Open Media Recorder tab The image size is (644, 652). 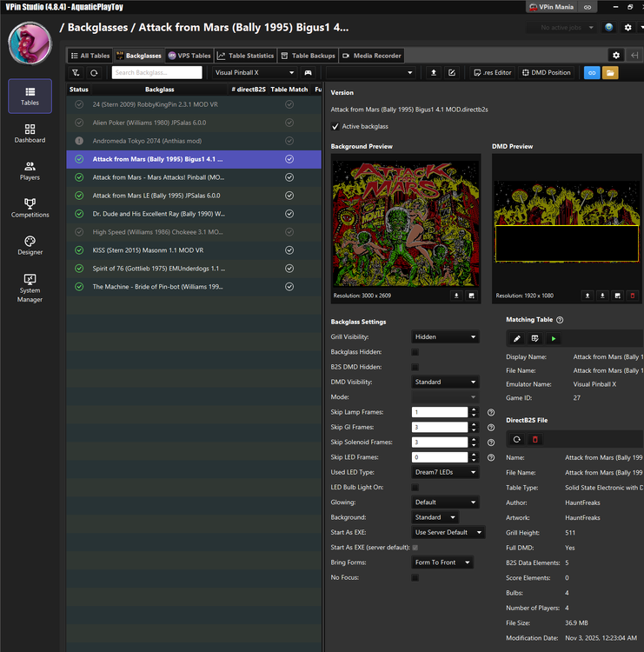pos(372,56)
